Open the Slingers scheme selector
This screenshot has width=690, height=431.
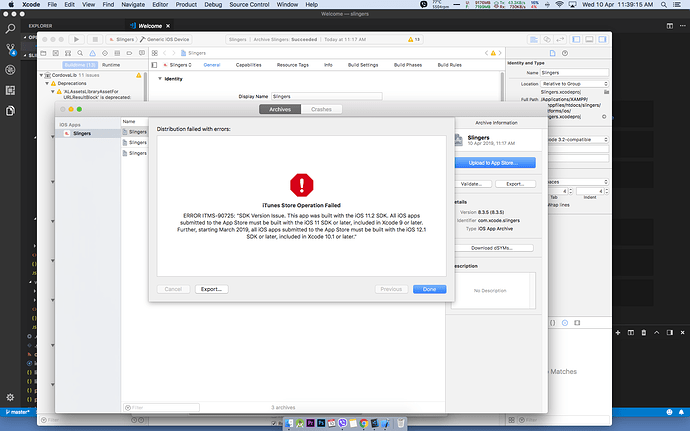[x=121, y=39]
